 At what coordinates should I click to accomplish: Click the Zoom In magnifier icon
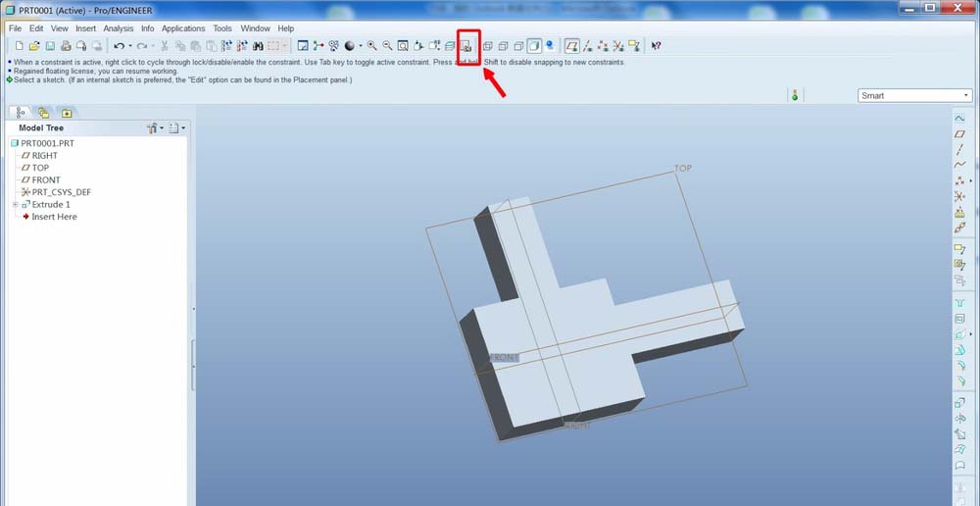tap(371, 46)
